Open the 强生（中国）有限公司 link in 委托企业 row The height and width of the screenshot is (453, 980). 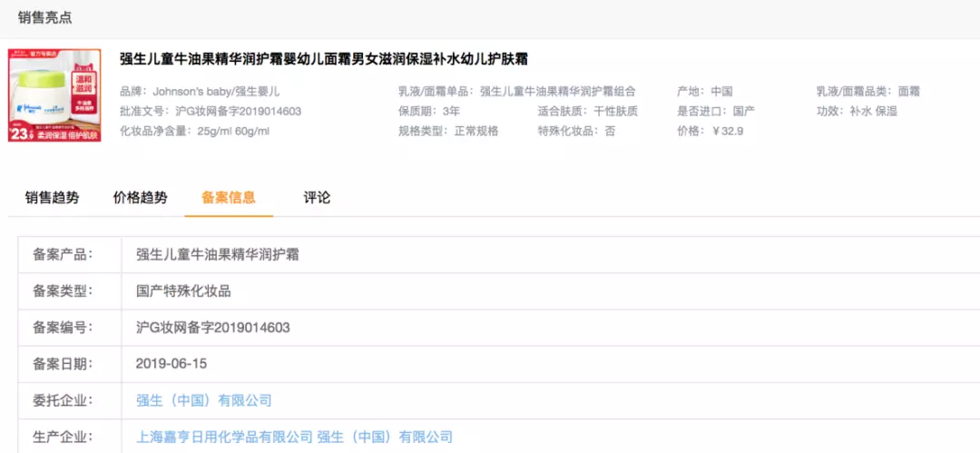204,400
